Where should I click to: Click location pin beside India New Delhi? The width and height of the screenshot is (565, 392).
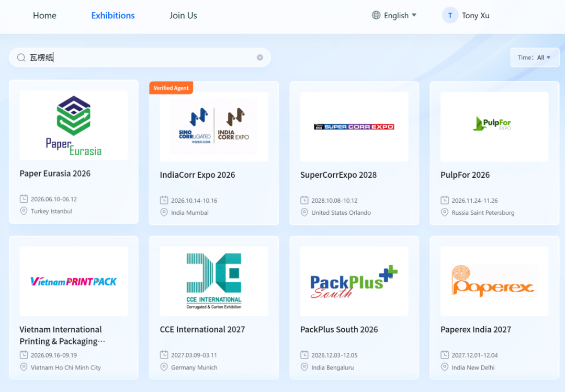(x=445, y=367)
